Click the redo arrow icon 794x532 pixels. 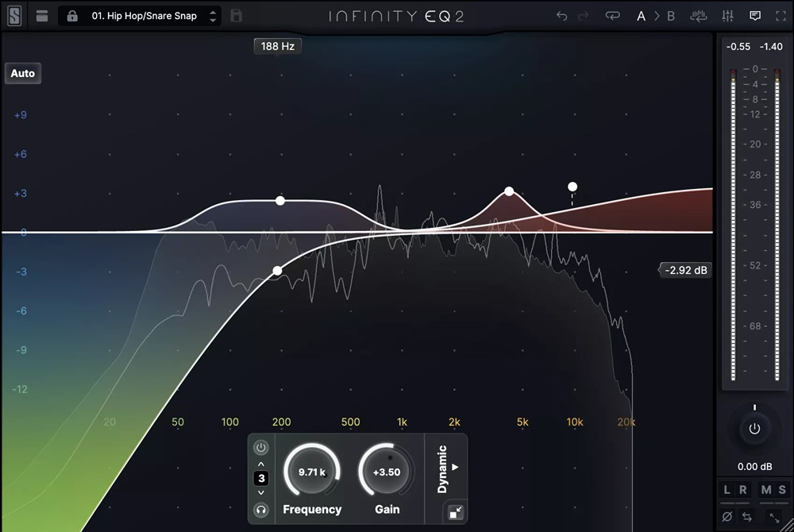584,15
